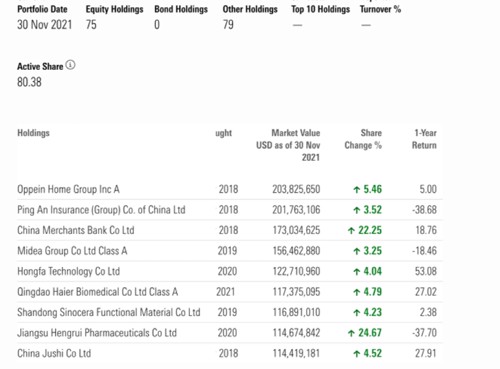
Task: Click the up arrow beside 24.67
Action: click(351, 333)
